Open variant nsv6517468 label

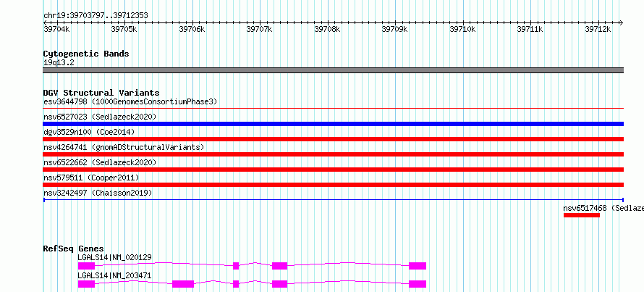(603, 208)
